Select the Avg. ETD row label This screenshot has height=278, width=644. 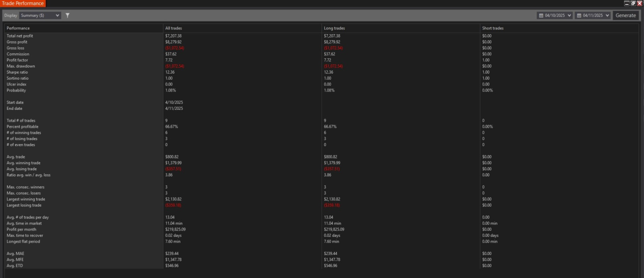click(15, 265)
